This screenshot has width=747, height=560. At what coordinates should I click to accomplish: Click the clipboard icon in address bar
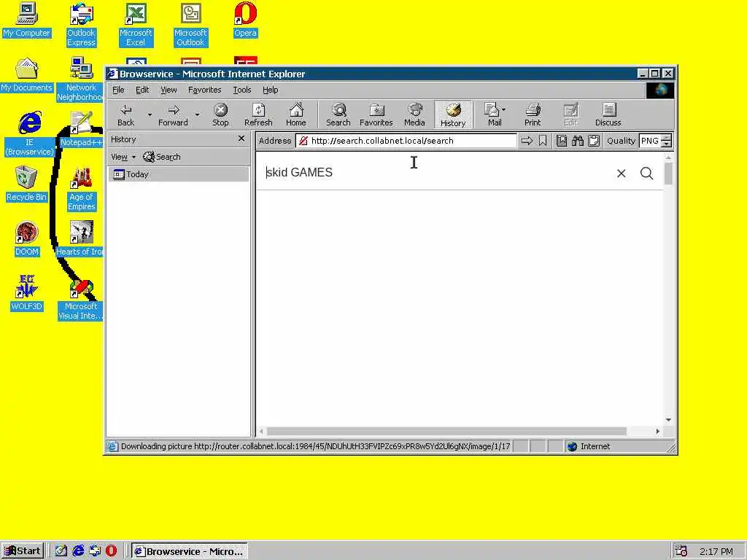pyautogui.click(x=594, y=141)
